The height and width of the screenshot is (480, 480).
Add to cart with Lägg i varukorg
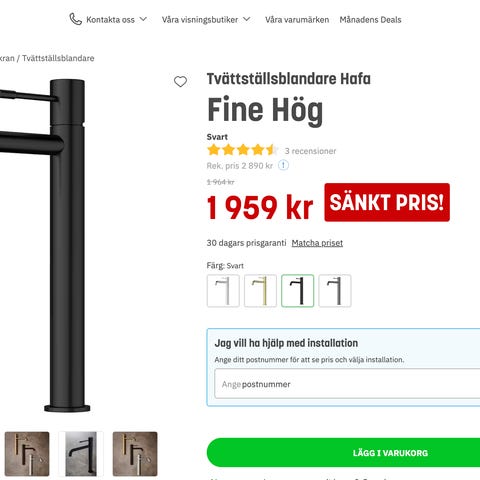tap(343, 453)
